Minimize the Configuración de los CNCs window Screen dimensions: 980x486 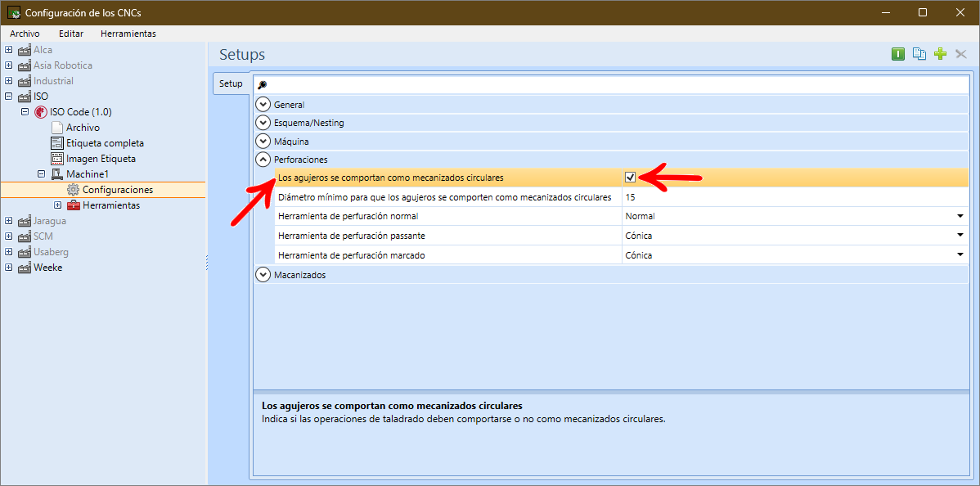(885, 12)
